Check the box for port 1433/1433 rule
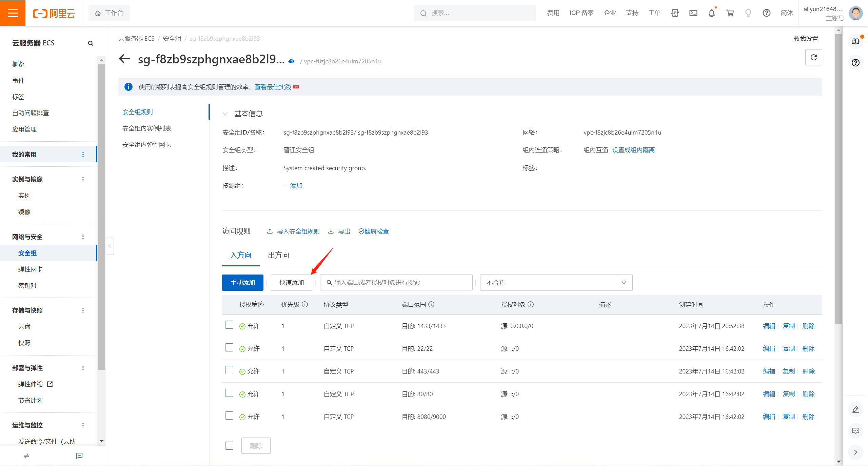The width and height of the screenshot is (868, 466). pyautogui.click(x=229, y=325)
